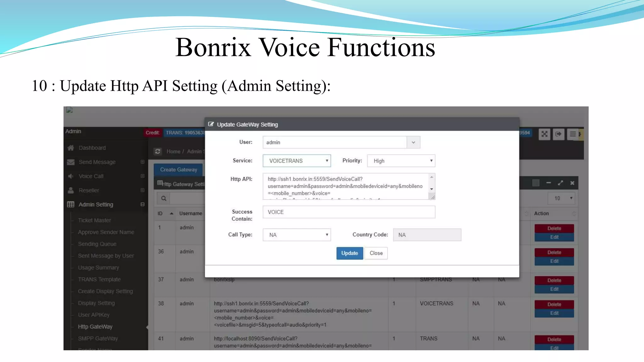Click the Http API textarea scroll down arrow
Image resolution: width=644 pixels, height=362 pixels.
(432, 189)
